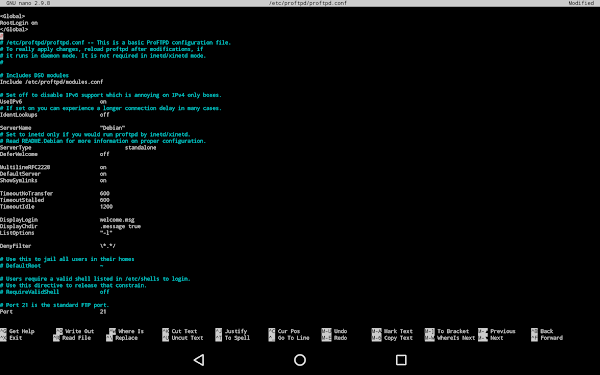Place cursor on the RootLogin on line
Viewport: 600px width, 375px height.
pos(19,23)
